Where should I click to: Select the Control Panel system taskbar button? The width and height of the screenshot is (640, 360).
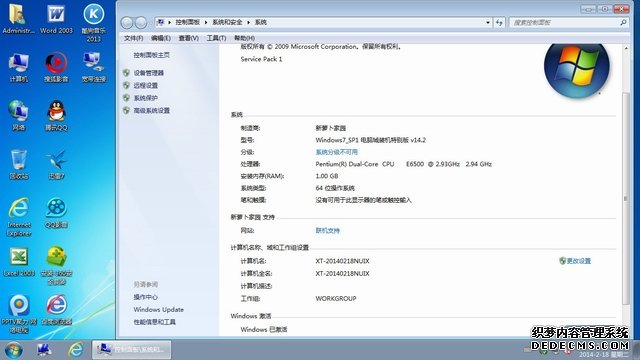tap(131, 349)
